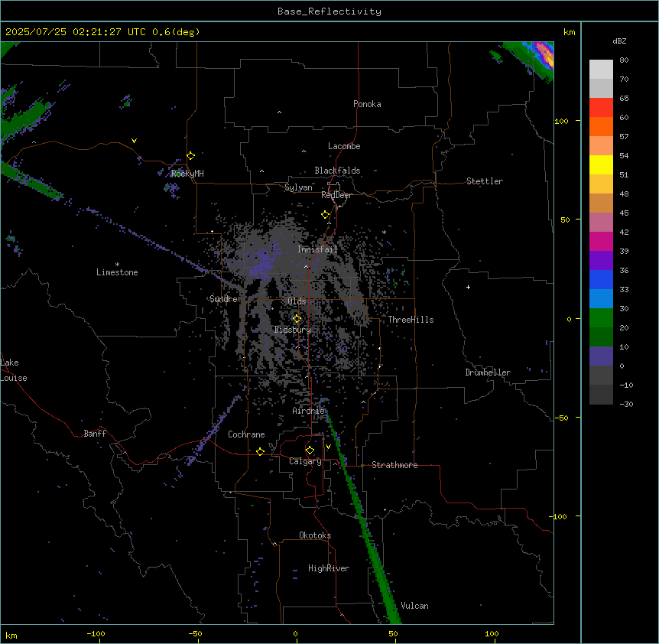Select the HighRiver label
659x644 pixels.
pyautogui.click(x=329, y=568)
